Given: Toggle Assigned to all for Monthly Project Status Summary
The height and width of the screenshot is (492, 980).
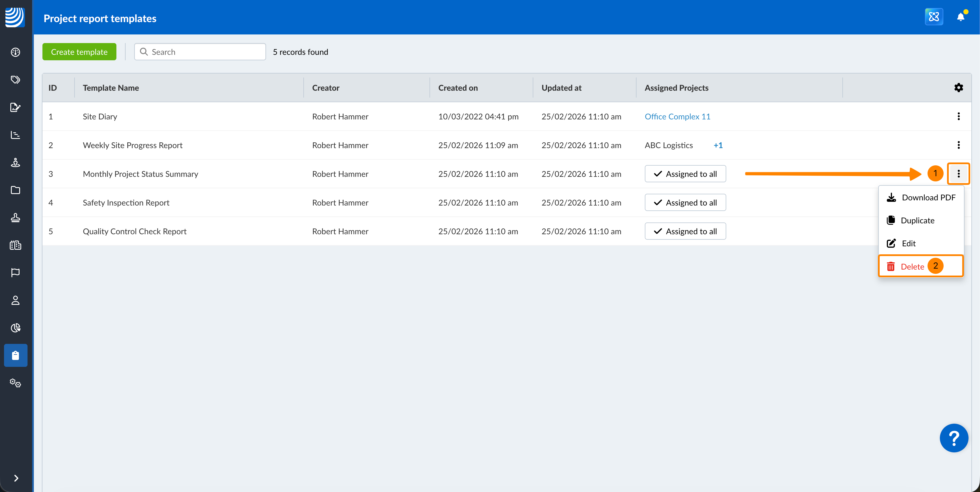Looking at the screenshot, I should (685, 174).
